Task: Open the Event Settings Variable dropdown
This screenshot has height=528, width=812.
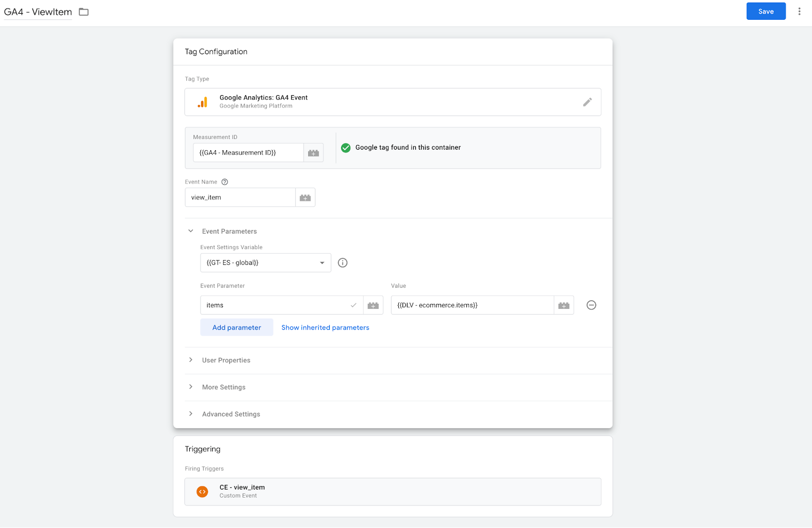Action: pos(322,263)
